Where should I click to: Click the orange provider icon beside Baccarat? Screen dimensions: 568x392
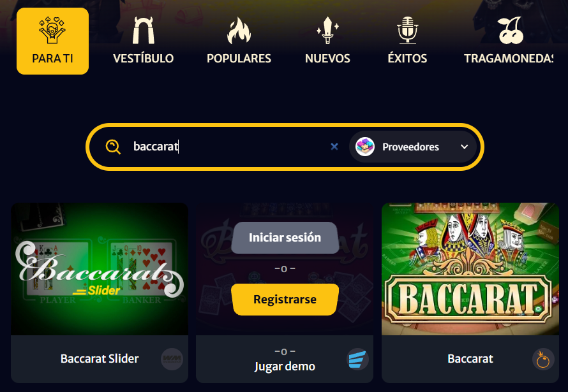543,359
